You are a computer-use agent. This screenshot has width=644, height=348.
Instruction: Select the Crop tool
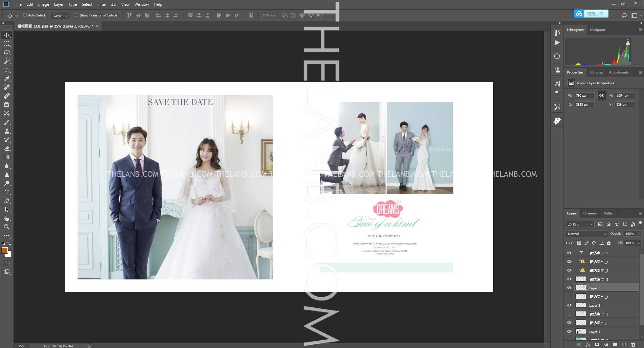pyautogui.click(x=7, y=70)
